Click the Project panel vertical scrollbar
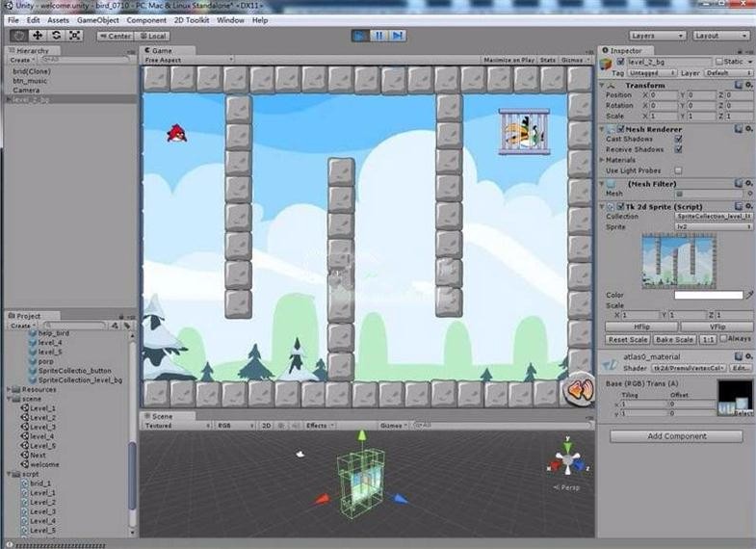Screen dimensions: 756x549 [132, 475]
